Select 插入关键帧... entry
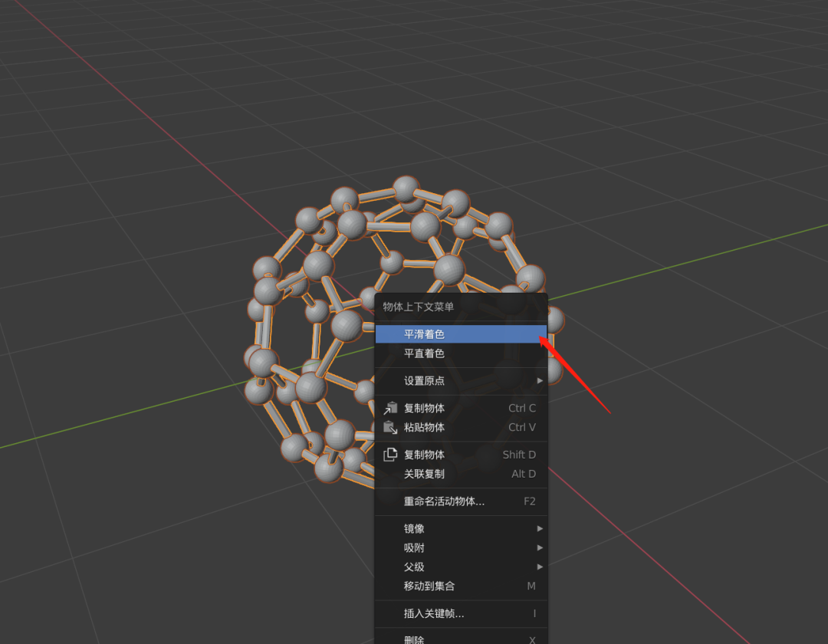This screenshot has width=828, height=644. pyautogui.click(x=461, y=613)
